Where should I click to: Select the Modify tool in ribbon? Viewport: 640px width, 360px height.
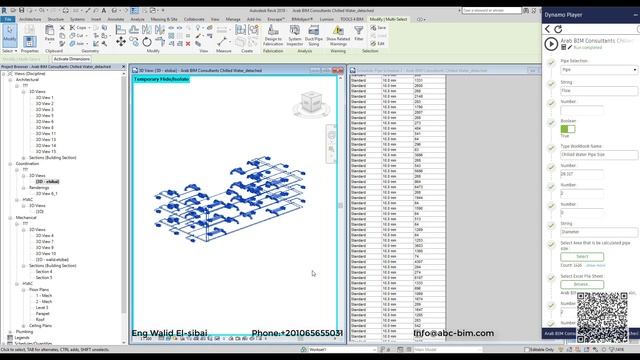(x=10, y=35)
